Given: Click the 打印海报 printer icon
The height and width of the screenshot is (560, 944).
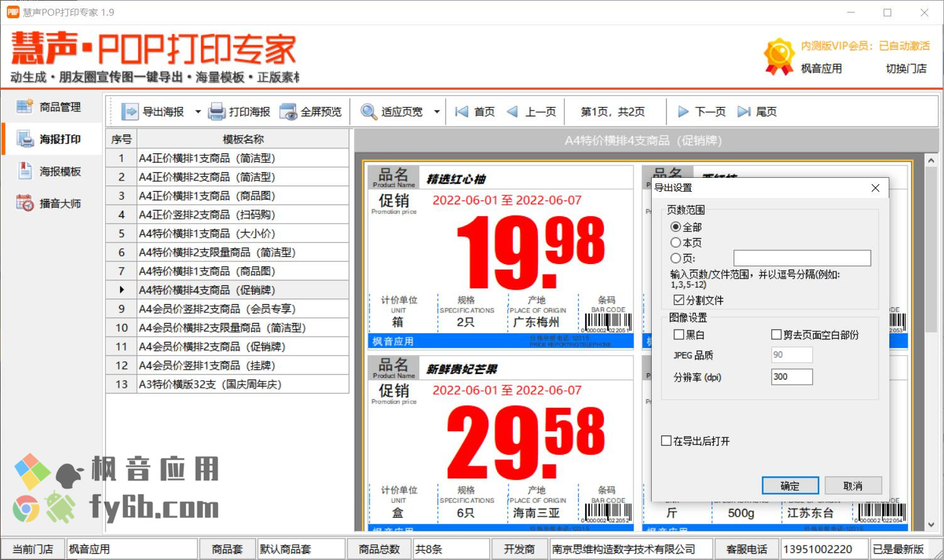Looking at the screenshot, I should tap(217, 112).
